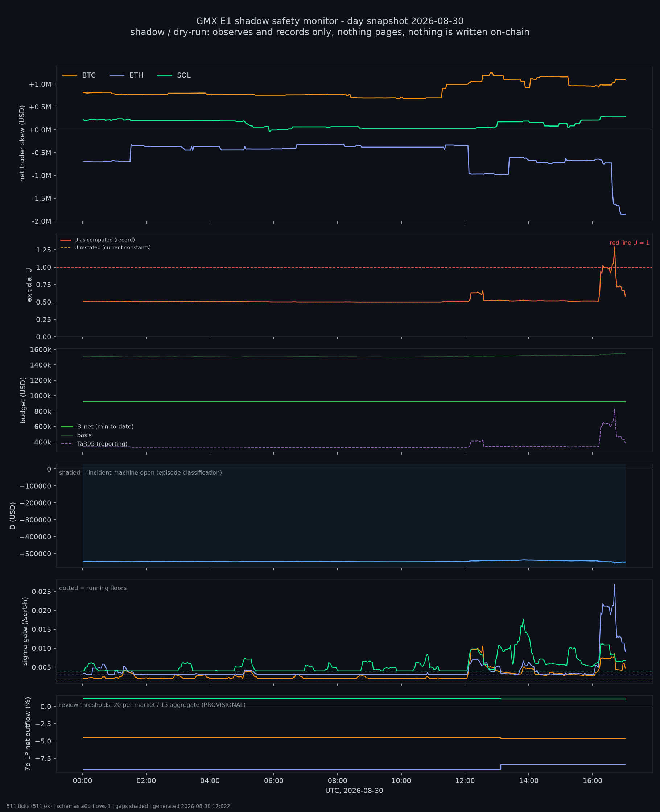Image resolution: width=660 pixels, height=812 pixels.
Task: Click the '0.25' exit dial tick
Action: click(44, 320)
